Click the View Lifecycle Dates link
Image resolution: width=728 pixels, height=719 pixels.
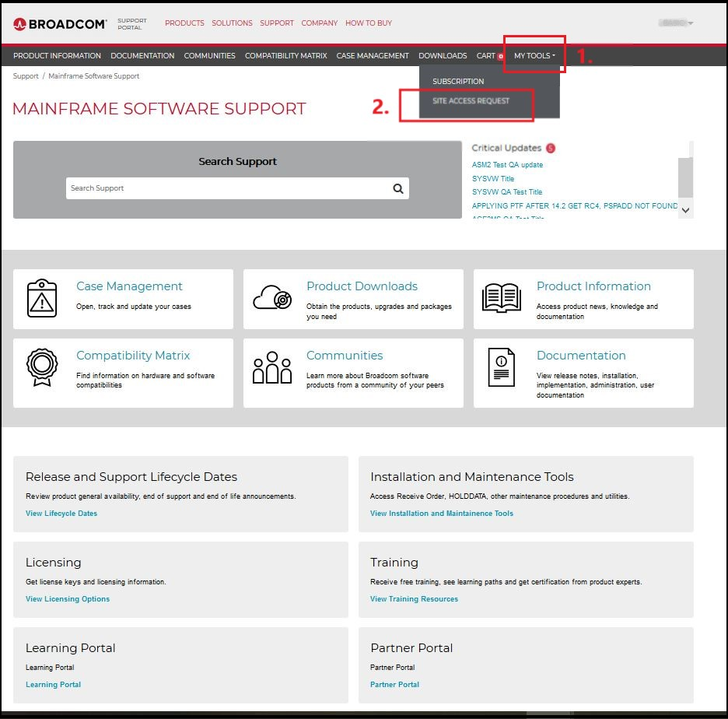coord(61,514)
